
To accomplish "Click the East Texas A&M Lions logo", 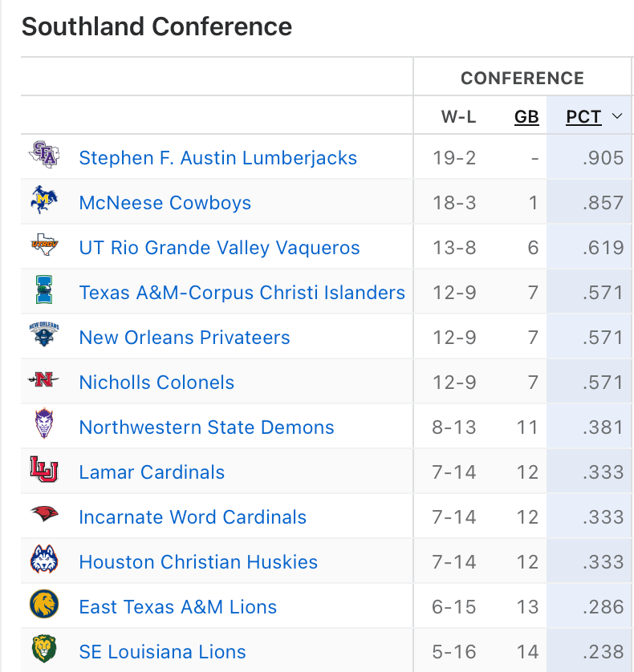I will (44, 605).
